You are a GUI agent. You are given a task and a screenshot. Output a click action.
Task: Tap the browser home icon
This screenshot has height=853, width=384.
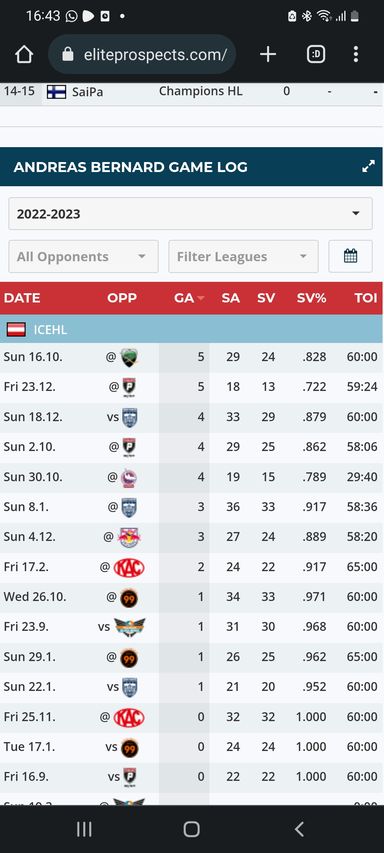point(24,54)
